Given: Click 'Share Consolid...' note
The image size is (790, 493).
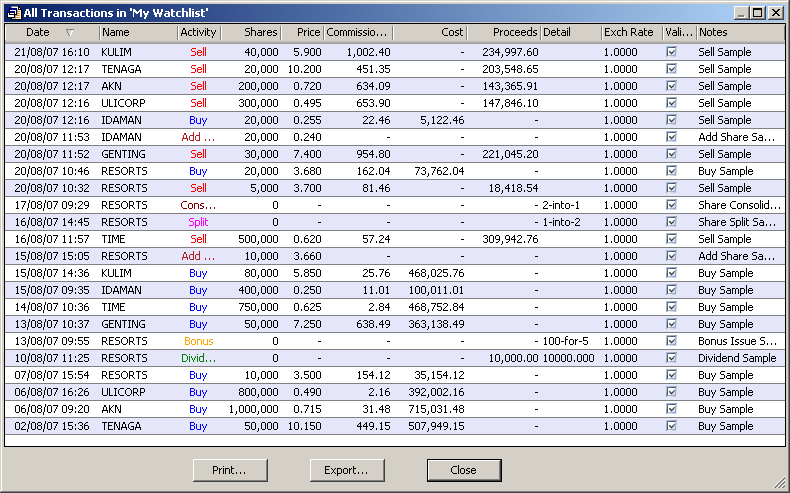Looking at the screenshot, I should [739, 205].
